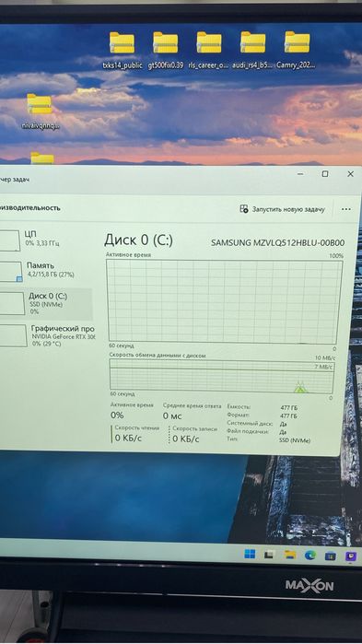Select the audi_rs4_b5... folder on desktop

pos(252,50)
